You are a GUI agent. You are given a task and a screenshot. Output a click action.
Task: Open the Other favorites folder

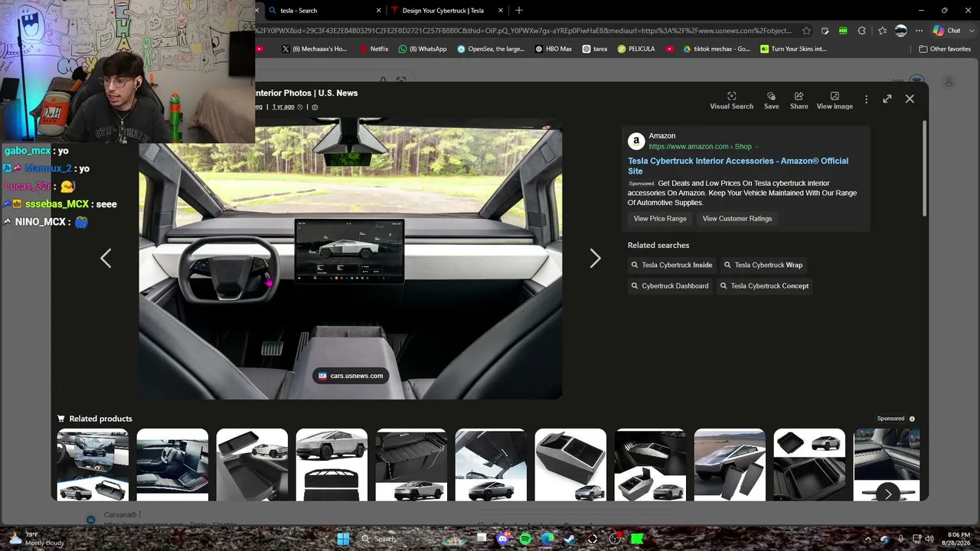[x=945, y=49]
